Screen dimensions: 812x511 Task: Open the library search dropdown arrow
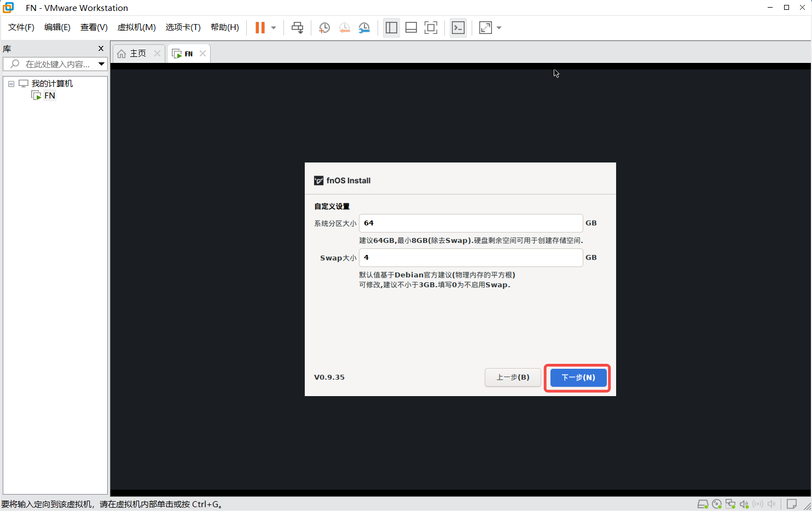[101, 64]
